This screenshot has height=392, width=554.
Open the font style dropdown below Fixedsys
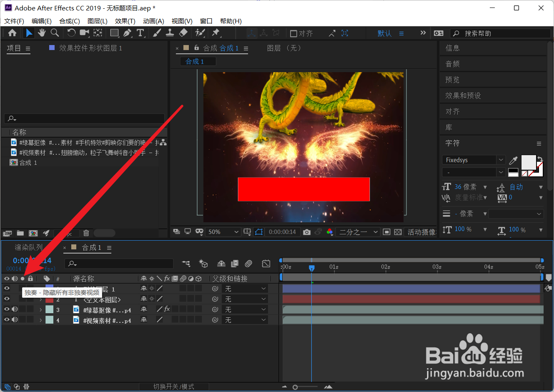click(x=474, y=172)
